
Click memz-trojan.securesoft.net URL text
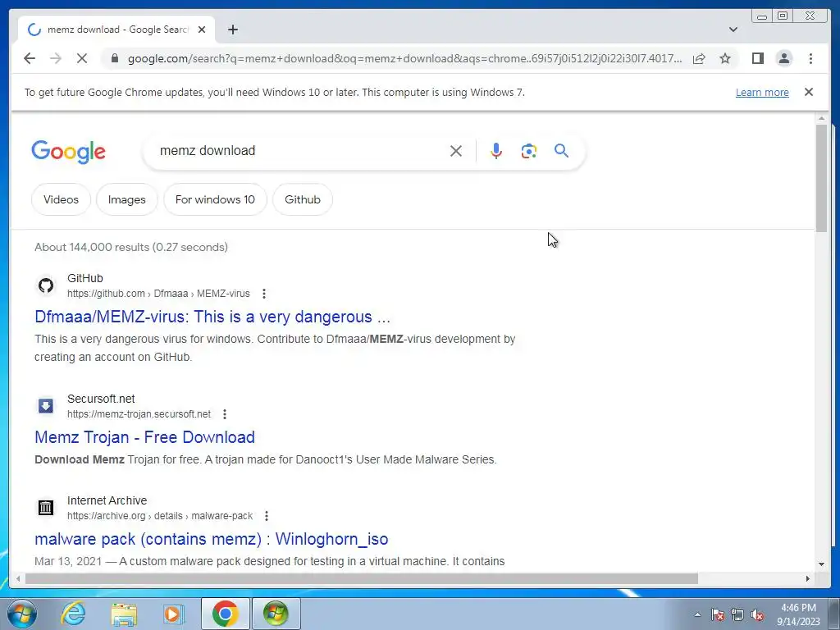[x=139, y=414]
